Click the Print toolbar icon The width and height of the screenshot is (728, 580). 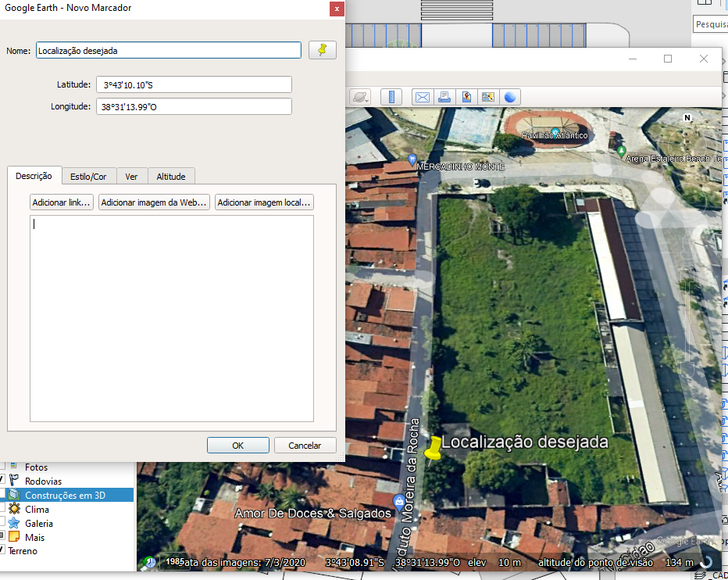[444, 97]
